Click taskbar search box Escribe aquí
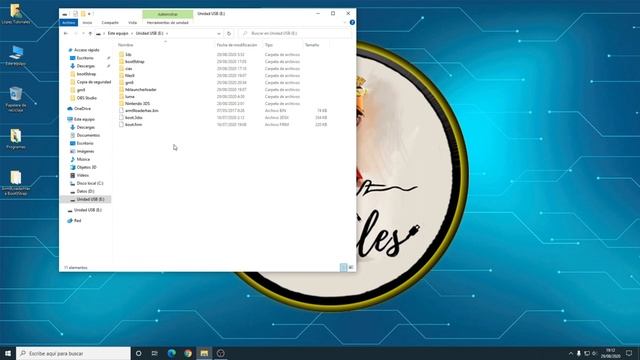Viewport: 640px width, 360px height. [73, 353]
